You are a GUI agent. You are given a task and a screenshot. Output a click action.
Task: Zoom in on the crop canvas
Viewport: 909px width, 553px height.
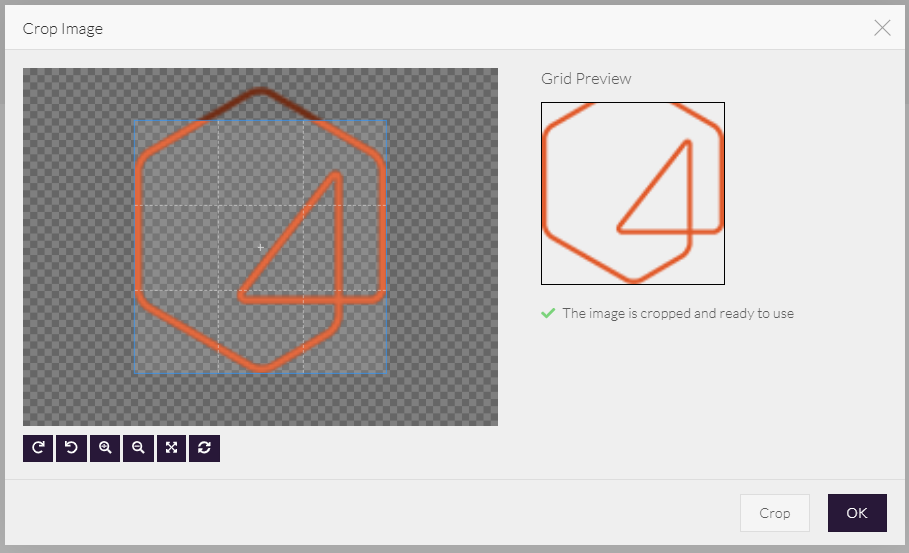(105, 448)
